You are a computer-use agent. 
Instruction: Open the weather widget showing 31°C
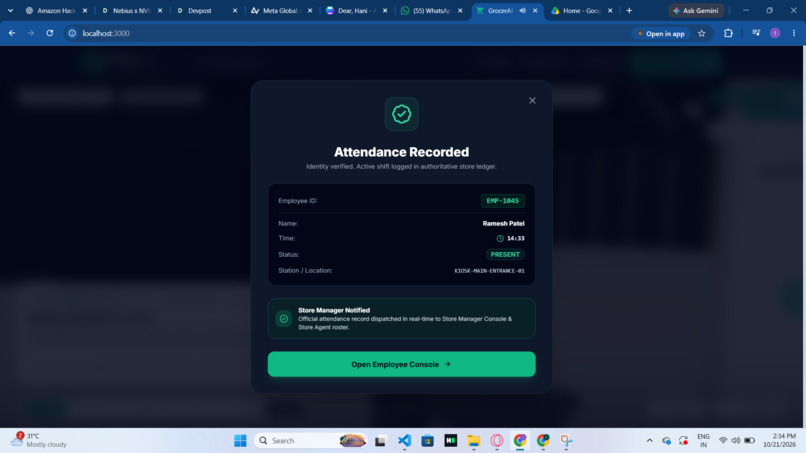coord(40,440)
